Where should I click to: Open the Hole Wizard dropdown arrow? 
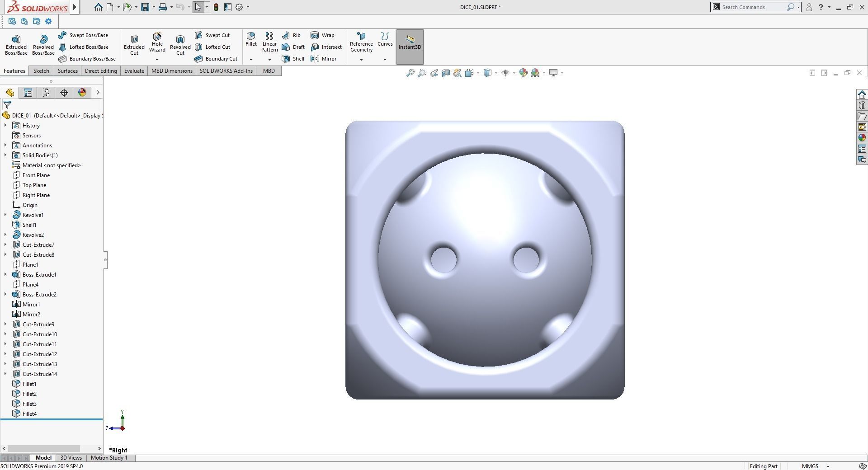click(x=157, y=60)
